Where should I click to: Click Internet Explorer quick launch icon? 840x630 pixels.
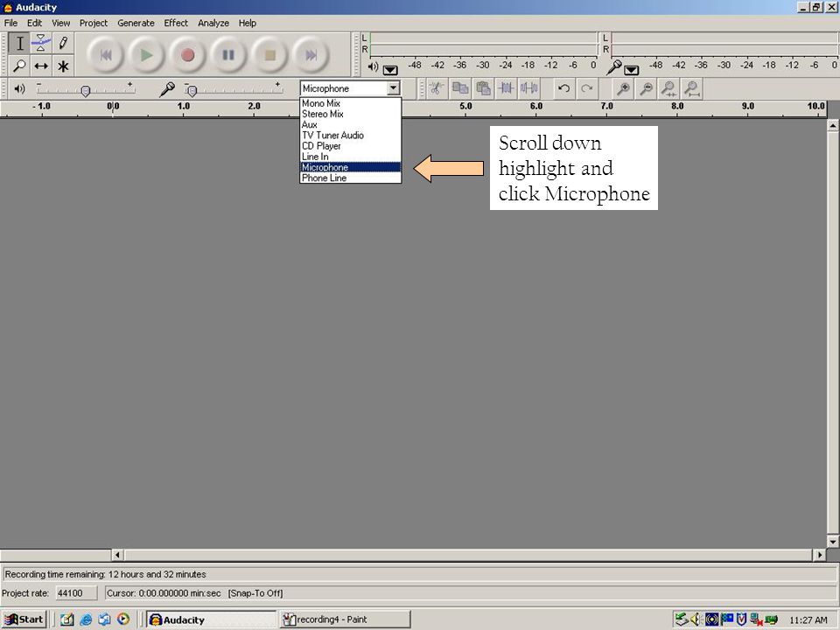(x=86, y=619)
